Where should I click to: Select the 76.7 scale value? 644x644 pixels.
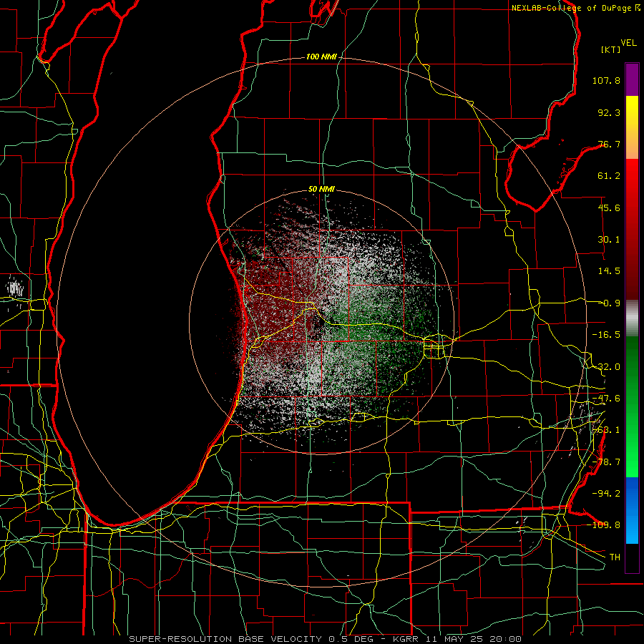(x=609, y=144)
